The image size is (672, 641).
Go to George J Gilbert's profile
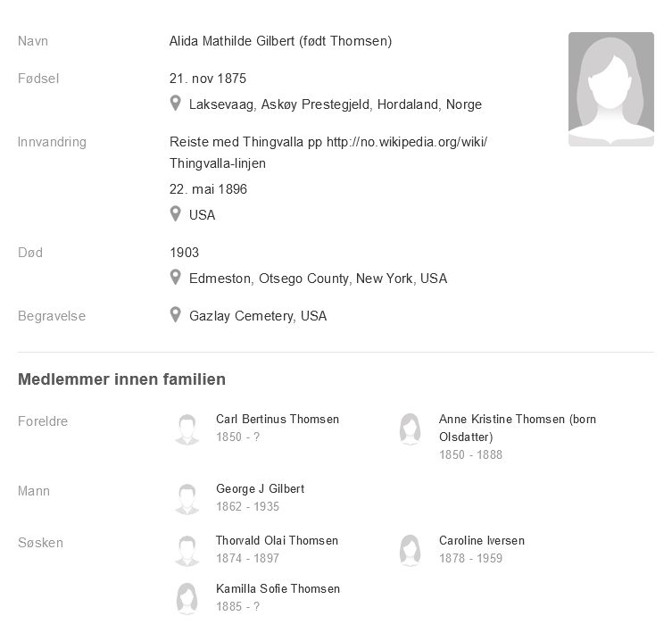pos(260,488)
